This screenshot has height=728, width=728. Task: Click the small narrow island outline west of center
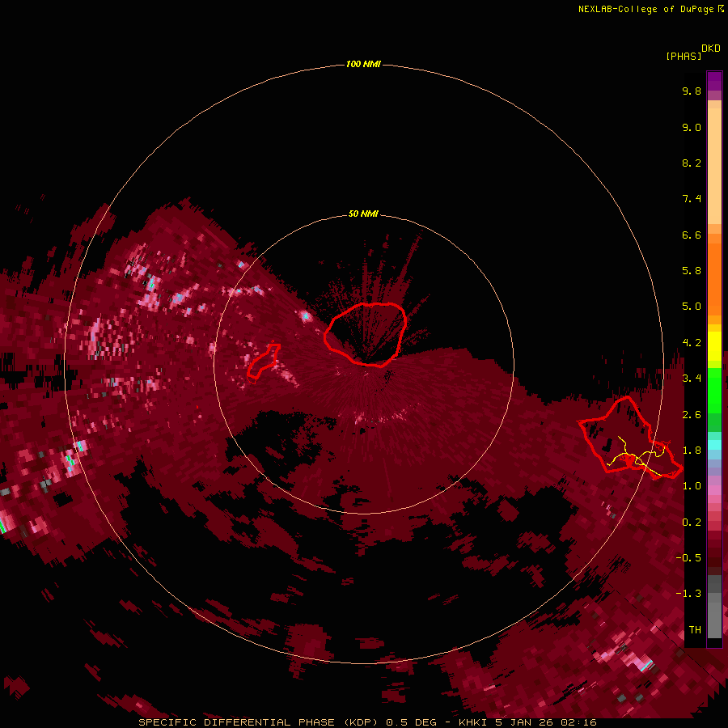(x=263, y=362)
